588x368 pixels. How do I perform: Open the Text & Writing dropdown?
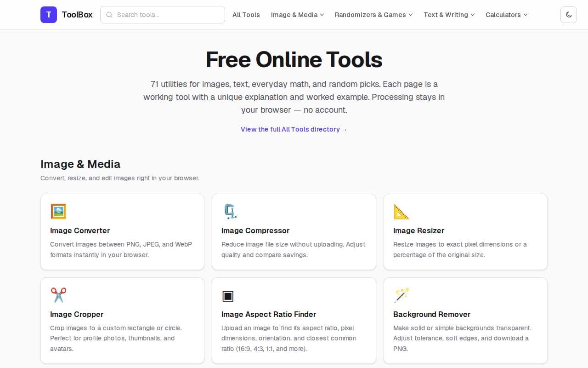tap(449, 15)
